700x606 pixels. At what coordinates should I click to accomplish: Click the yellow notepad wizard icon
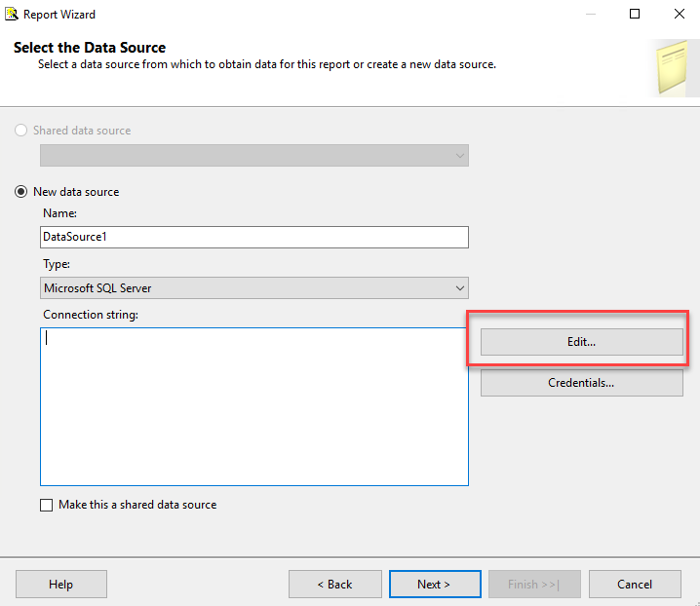675,67
